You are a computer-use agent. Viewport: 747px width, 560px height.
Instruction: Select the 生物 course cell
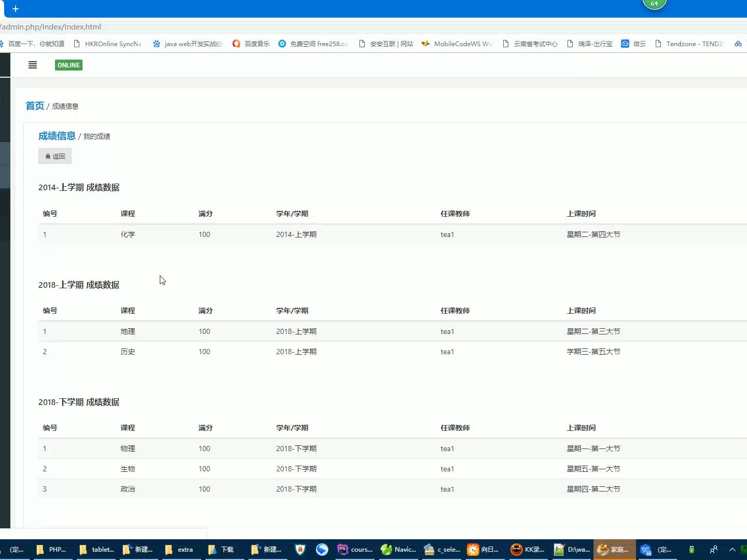(x=128, y=469)
